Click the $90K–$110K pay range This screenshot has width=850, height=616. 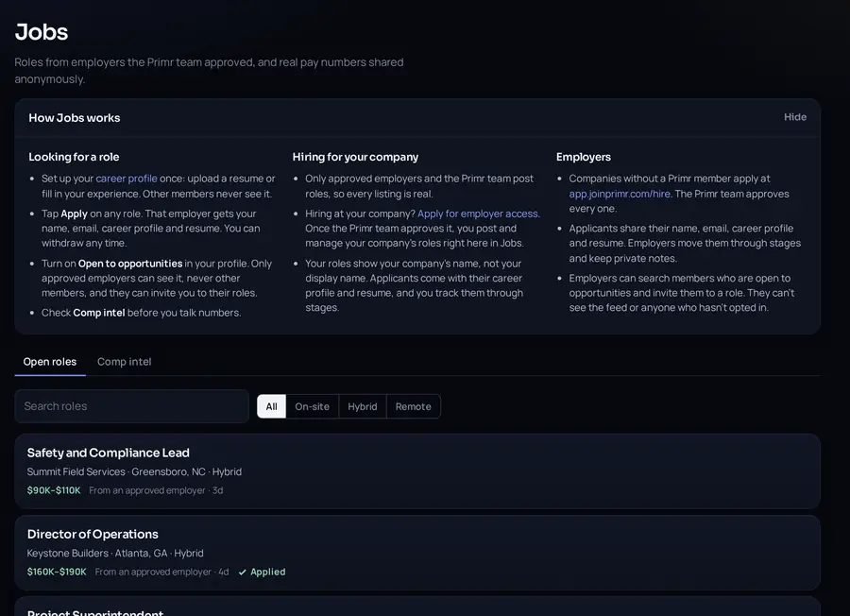coord(54,490)
